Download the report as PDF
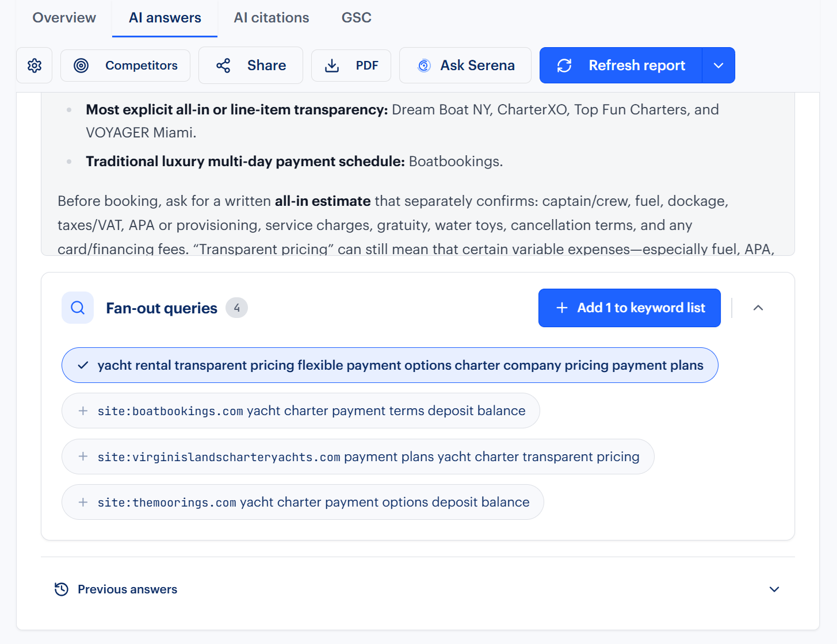The height and width of the screenshot is (644, 837). point(351,66)
